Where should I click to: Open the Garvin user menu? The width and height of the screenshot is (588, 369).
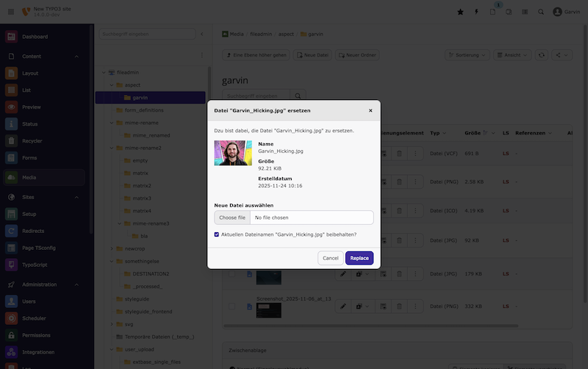(x=567, y=12)
